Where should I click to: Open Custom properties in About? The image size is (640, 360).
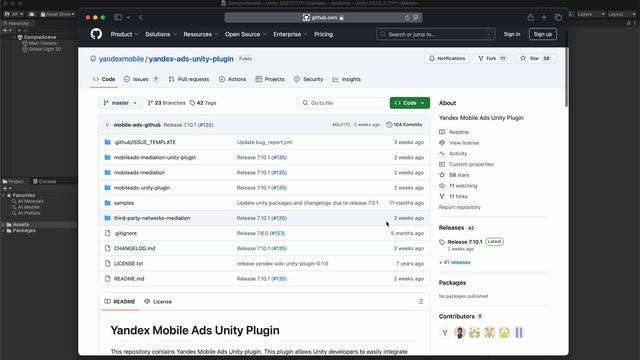467,164
